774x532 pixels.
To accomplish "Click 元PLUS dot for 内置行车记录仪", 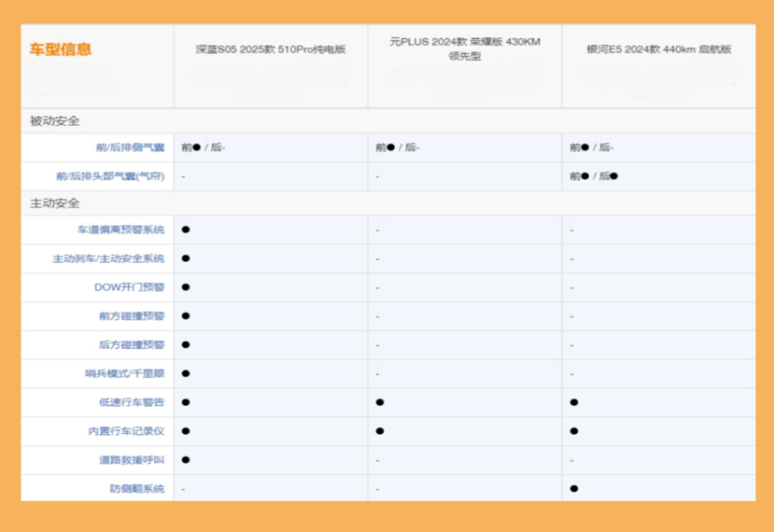I will [x=380, y=431].
